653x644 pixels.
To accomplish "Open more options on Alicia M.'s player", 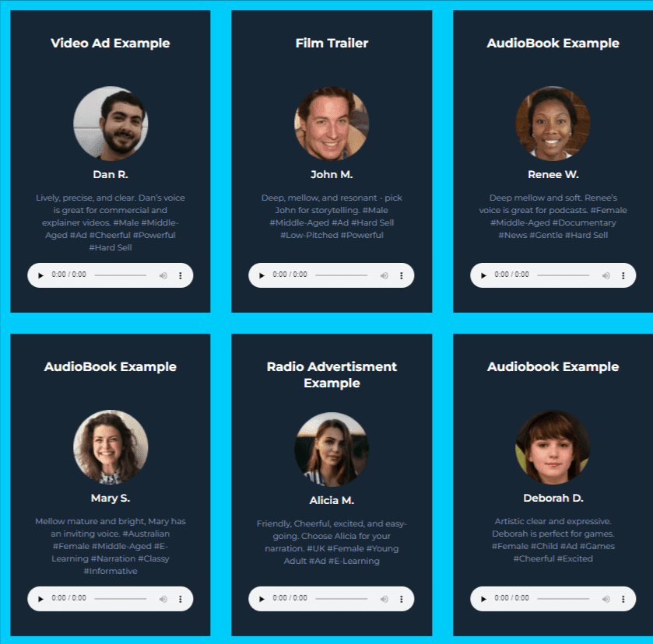I will click(402, 599).
